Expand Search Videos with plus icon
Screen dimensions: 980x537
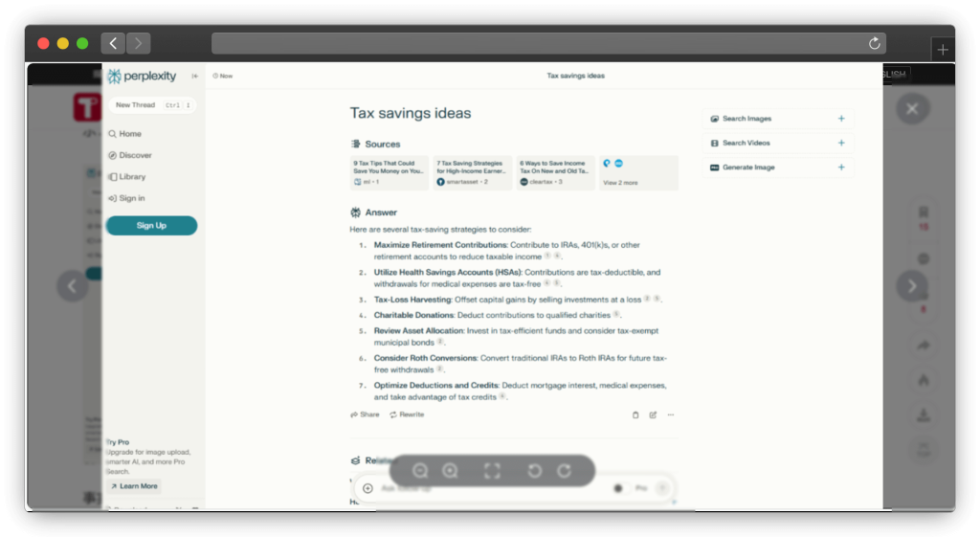(x=841, y=143)
